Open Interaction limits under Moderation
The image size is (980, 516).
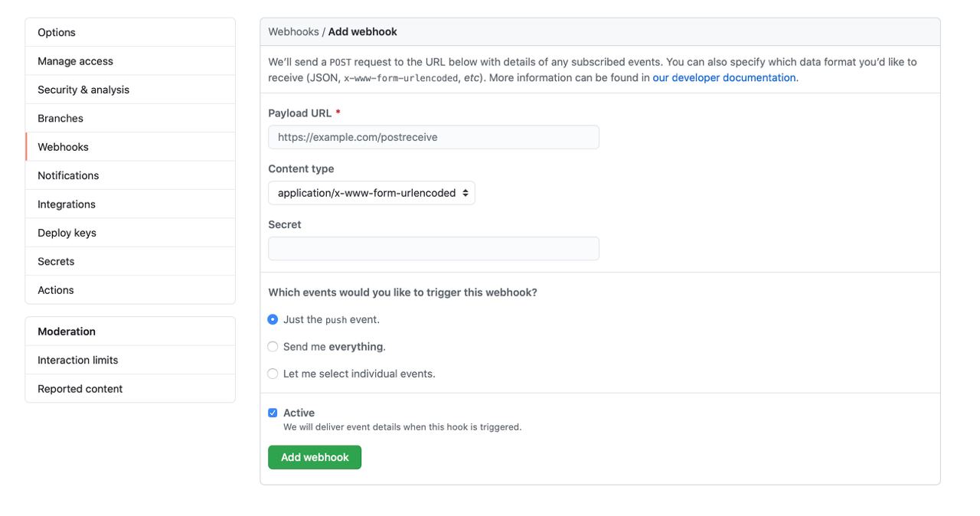(x=130, y=360)
